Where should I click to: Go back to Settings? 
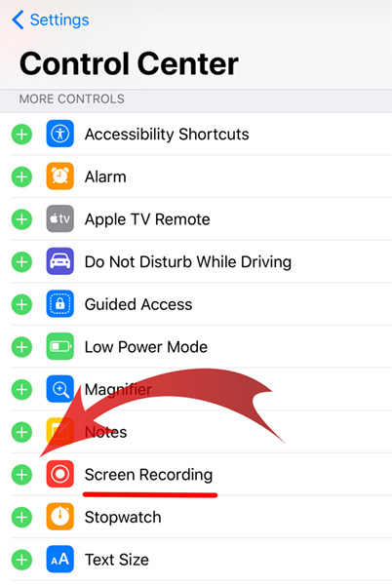click(51, 19)
